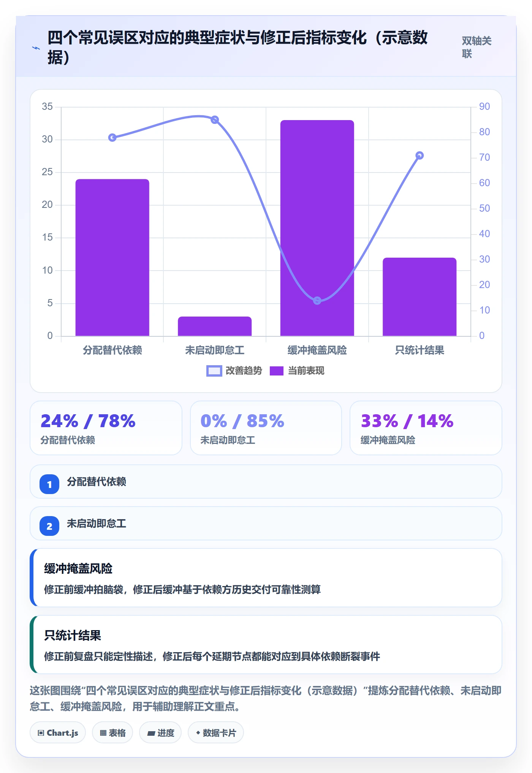
Task: Click the 改善趋势 legend label
Action: 244,371
